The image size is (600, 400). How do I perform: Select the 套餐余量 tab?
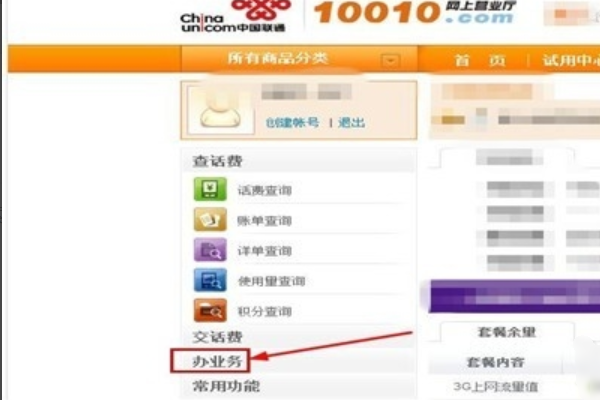(507, 331)
